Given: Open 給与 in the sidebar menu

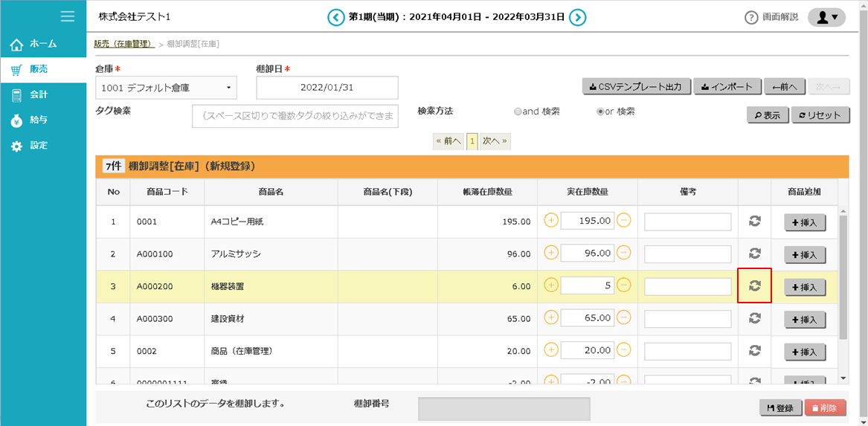Looking at the screenshot, I should click(x=39, y=120).
